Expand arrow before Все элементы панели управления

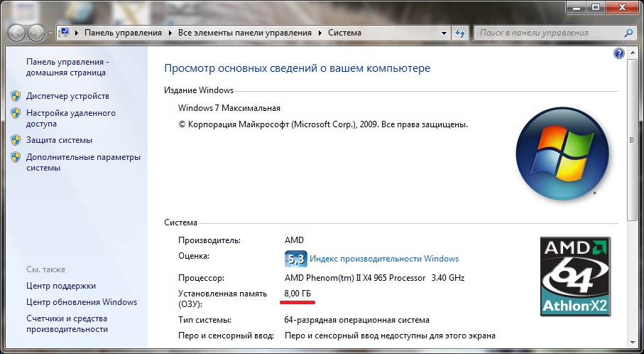(170, 33)
